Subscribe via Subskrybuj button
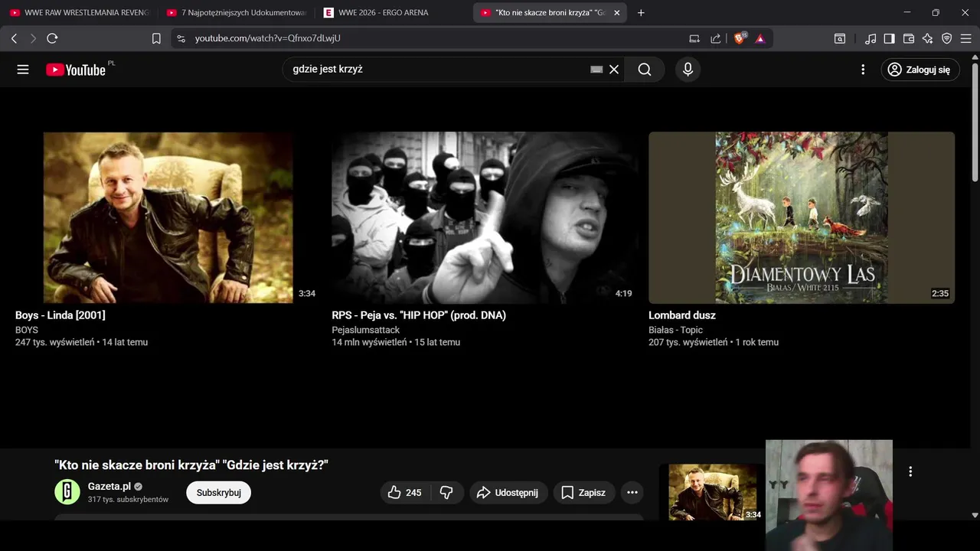 click(219, 493)
